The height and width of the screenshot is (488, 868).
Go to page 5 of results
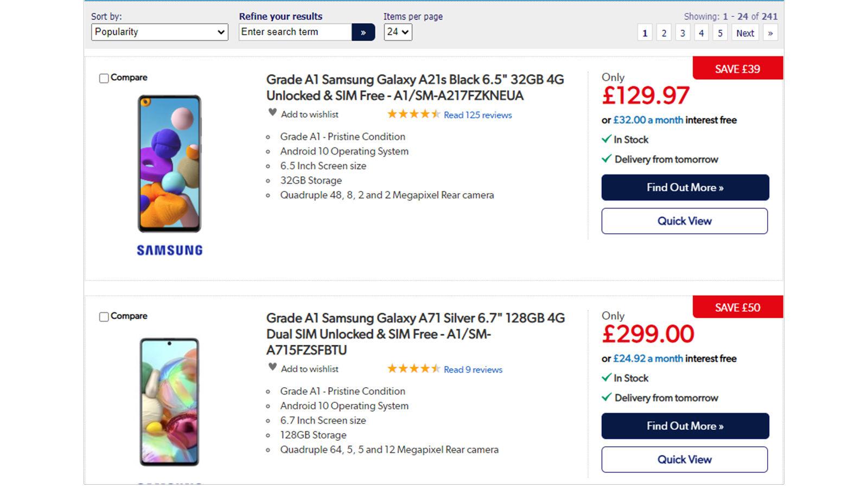point(720,33)
